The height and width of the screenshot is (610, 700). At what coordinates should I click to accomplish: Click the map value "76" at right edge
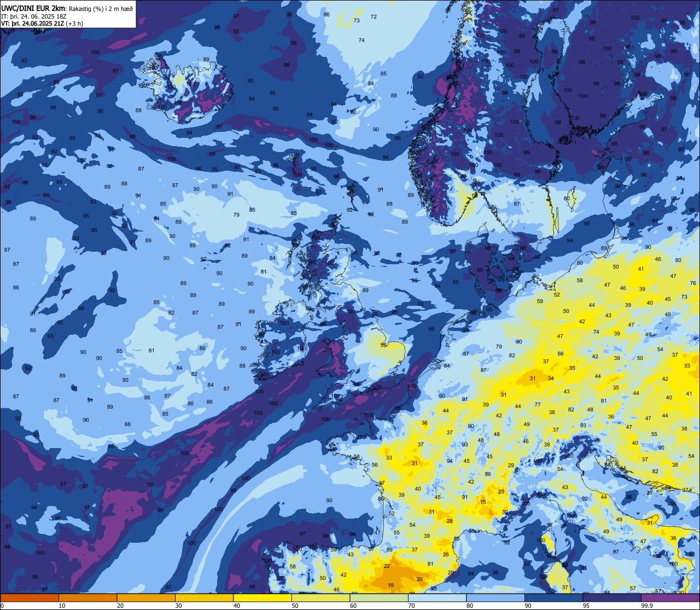[693, 283]
